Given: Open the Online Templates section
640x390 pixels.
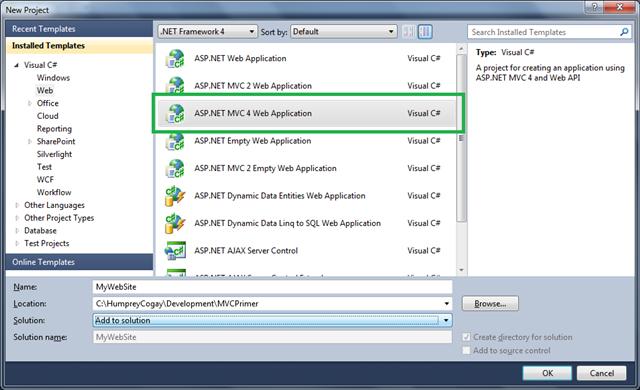Looking at the screenshot, I should point(79,262).
